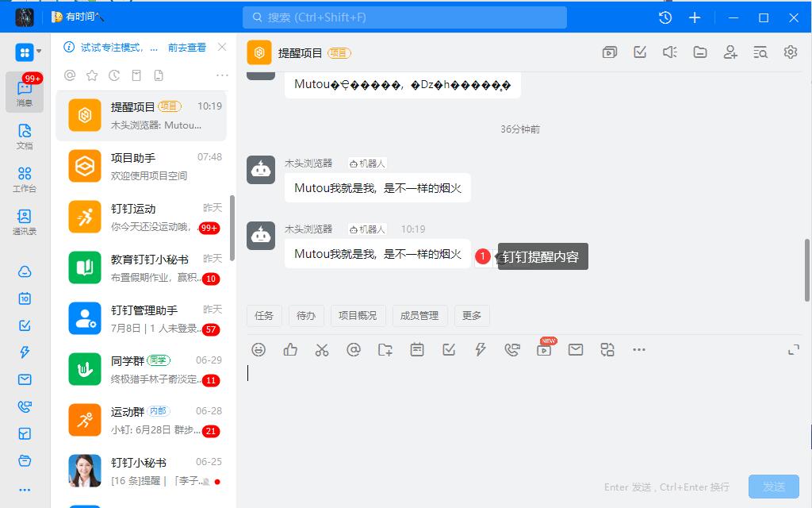The image size is (812, 508).
Task: Click the conversation list scrollbar
Action: coord(232,228)
